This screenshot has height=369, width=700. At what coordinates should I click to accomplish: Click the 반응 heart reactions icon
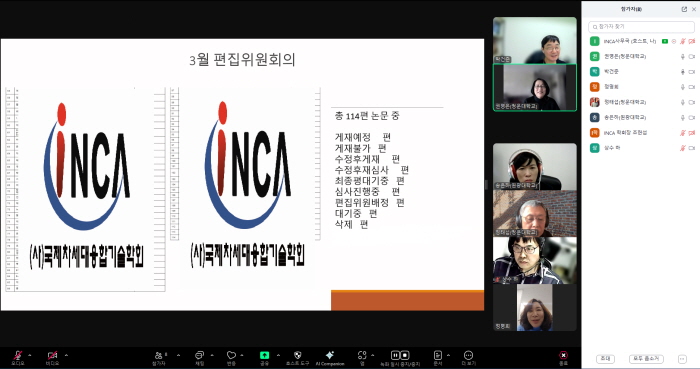(231, 355)
